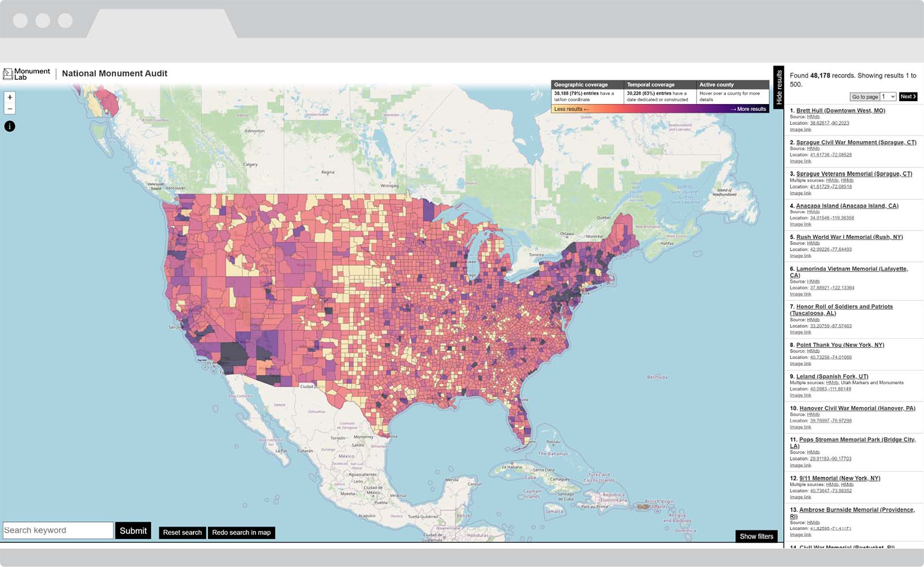Viewport: 924px width, 567px height.
Task: Go to Next results page
Action: click(x=908, y=97)
